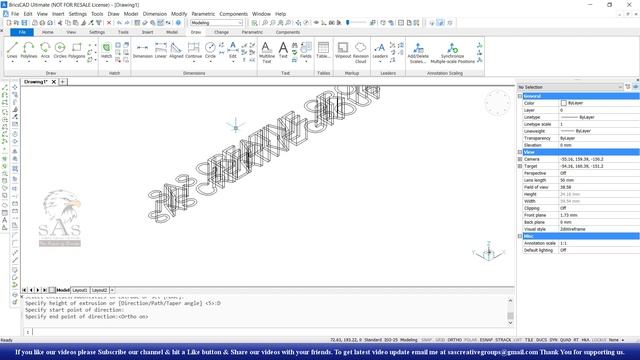
Task: Toggle ESNAP in status bar
Action: coord(486,340)
